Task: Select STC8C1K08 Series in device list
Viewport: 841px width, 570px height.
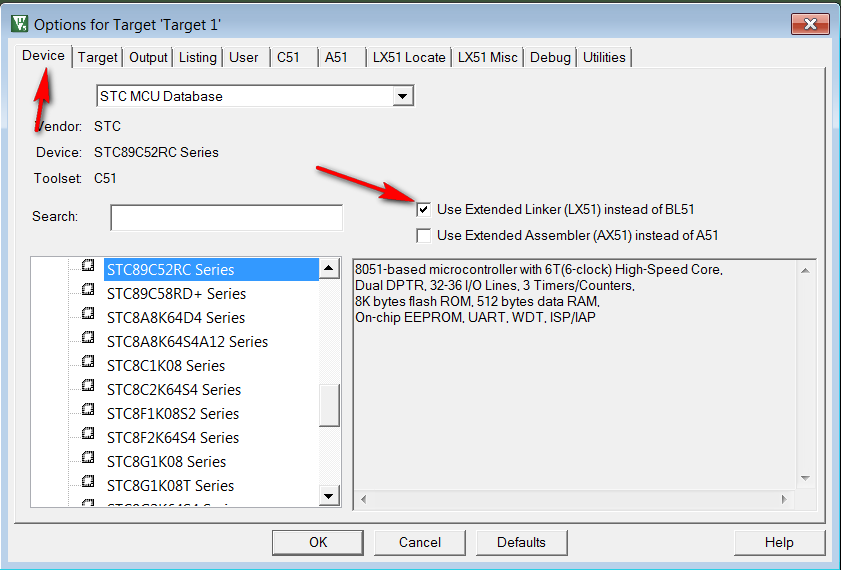Action: (166, 366)
